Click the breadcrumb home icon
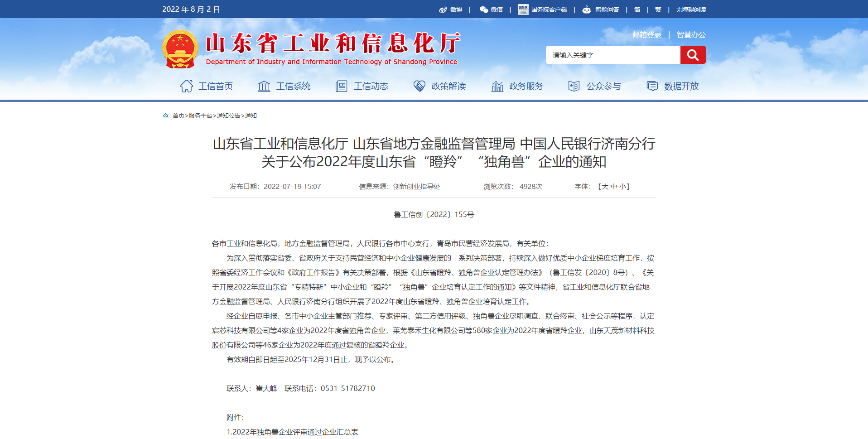Image resolution: width=868 pixels, height=439 pixels. (165, 115)
